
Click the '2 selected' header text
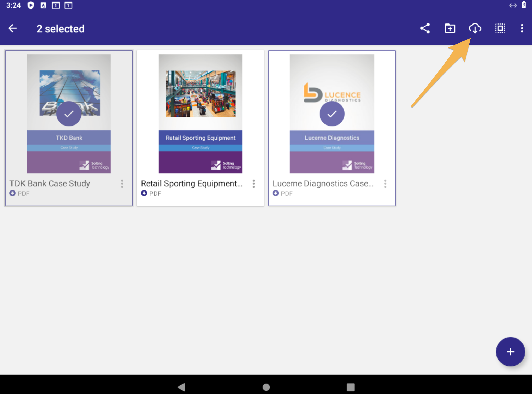pyautogui.click(x=61, y=29)
